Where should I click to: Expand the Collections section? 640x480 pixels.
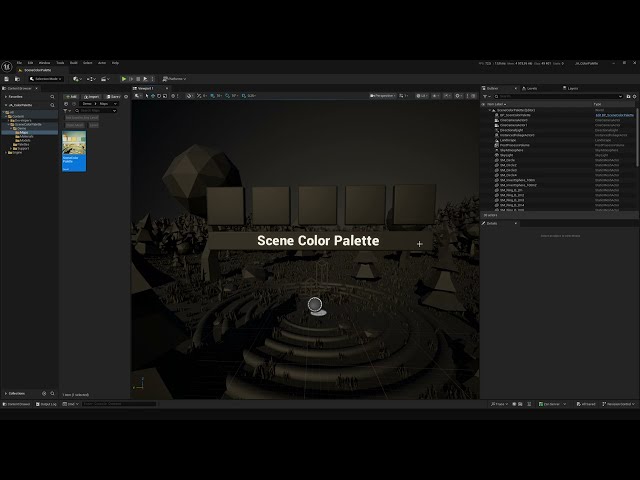(x=6, y=393)
